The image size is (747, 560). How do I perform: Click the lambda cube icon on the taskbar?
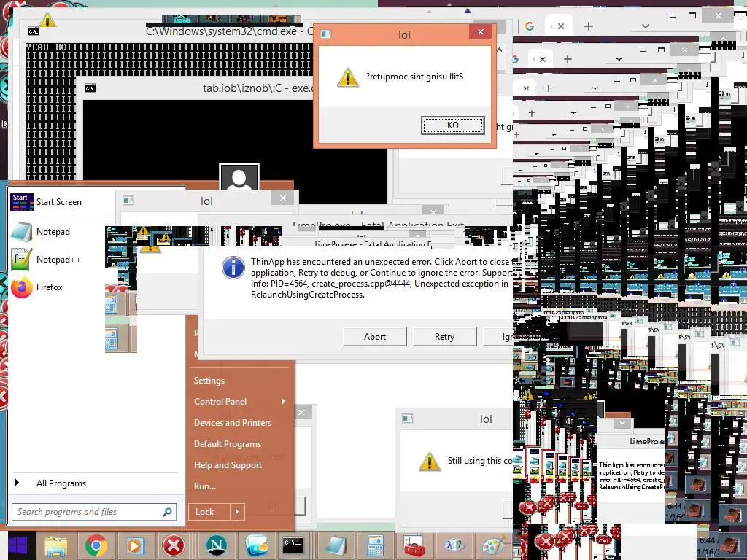pos(453,545)
